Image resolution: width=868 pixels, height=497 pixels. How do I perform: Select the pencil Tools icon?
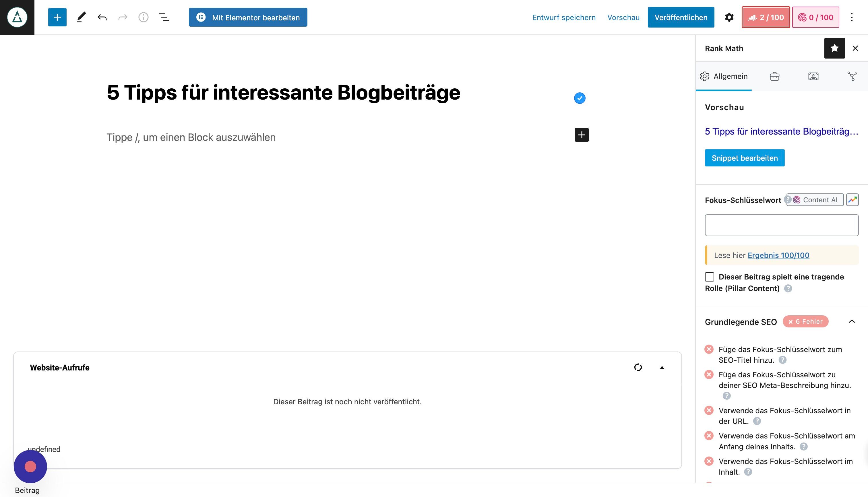(81, 17)
